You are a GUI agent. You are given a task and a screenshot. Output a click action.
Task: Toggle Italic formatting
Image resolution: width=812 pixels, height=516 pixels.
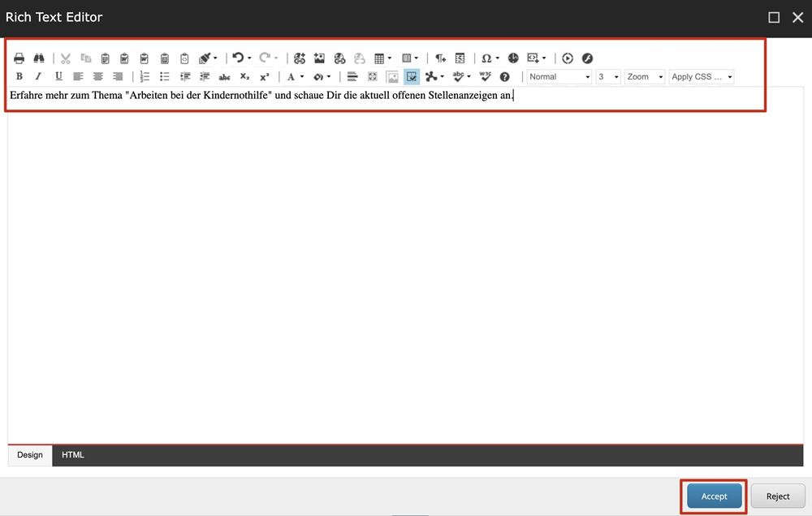tap(38, 77)
